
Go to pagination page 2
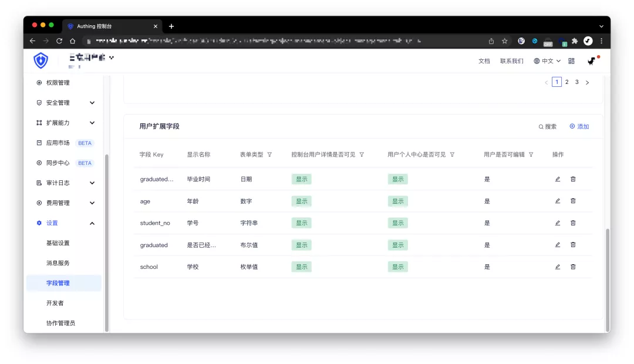[567, 82]
